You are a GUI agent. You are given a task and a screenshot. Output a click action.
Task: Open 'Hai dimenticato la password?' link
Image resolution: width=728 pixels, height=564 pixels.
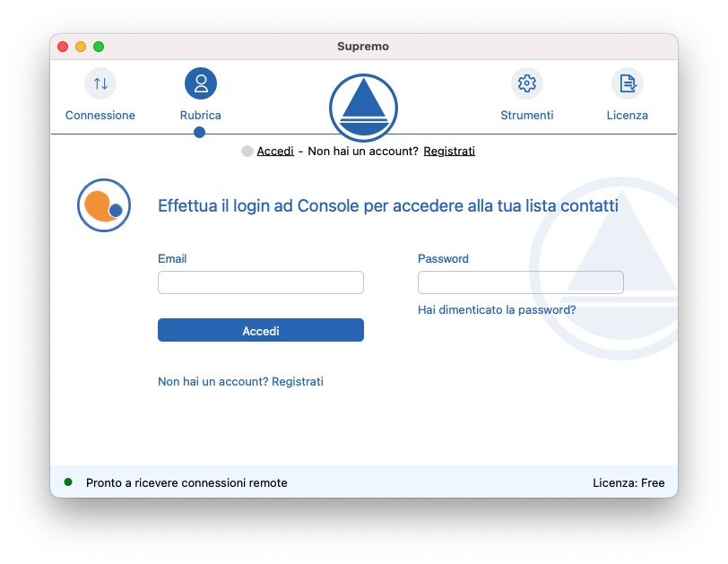tap(497, 309)
